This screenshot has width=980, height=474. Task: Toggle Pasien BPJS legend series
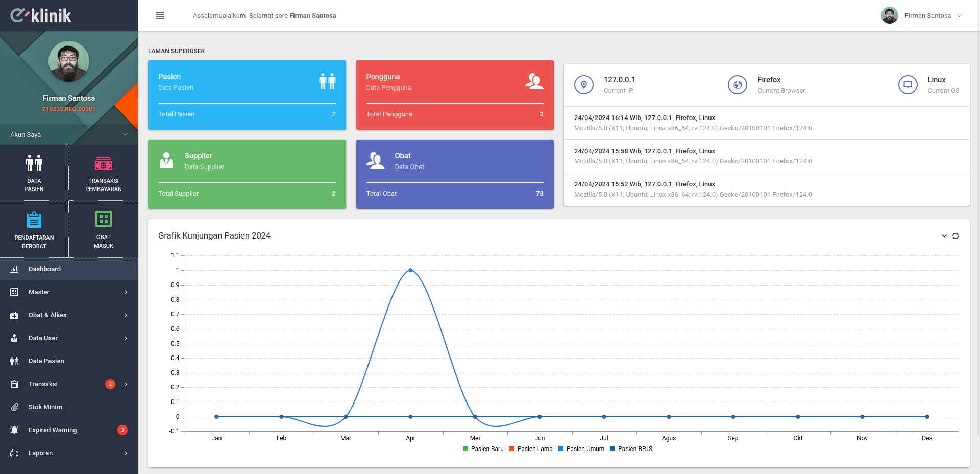pyautogui.click(x=631, y=449)
